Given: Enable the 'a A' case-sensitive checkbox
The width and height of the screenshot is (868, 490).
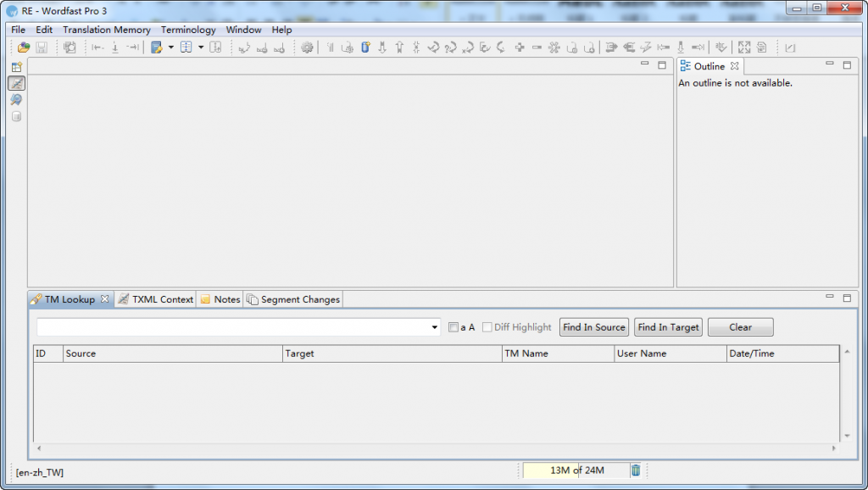Looking at the screenshot, I should 454,327.
